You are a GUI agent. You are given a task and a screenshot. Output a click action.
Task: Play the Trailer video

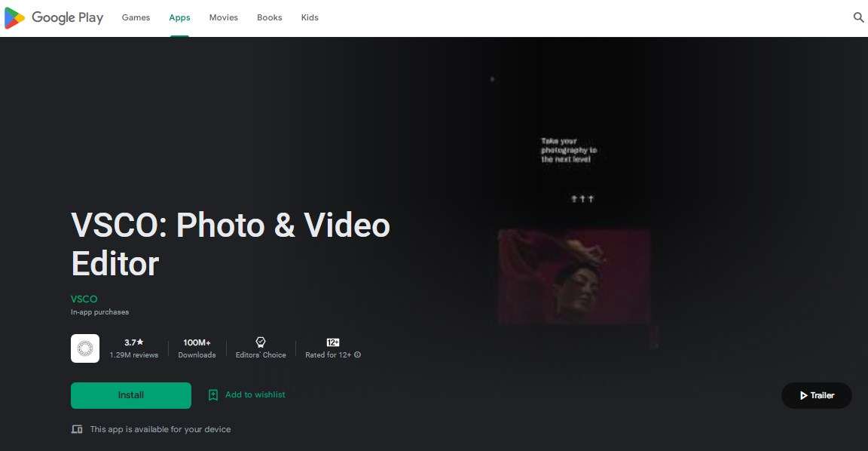click(817, 396)
